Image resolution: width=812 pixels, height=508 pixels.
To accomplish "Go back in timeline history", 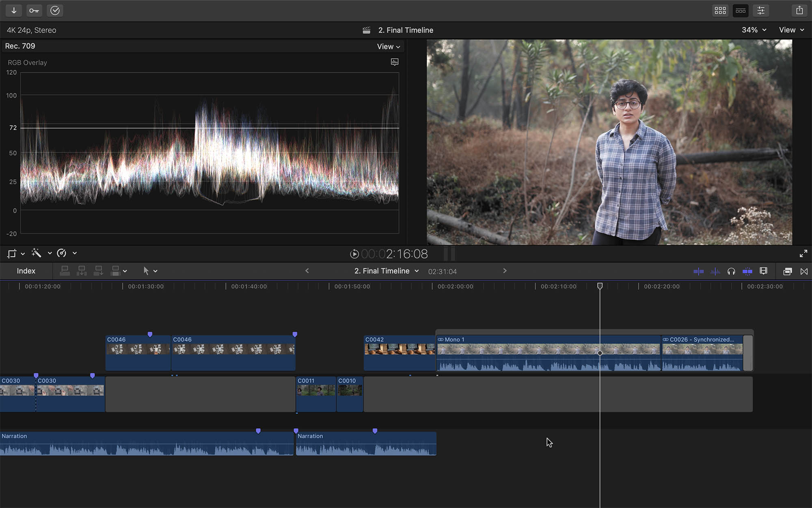I will coord(307,271).
